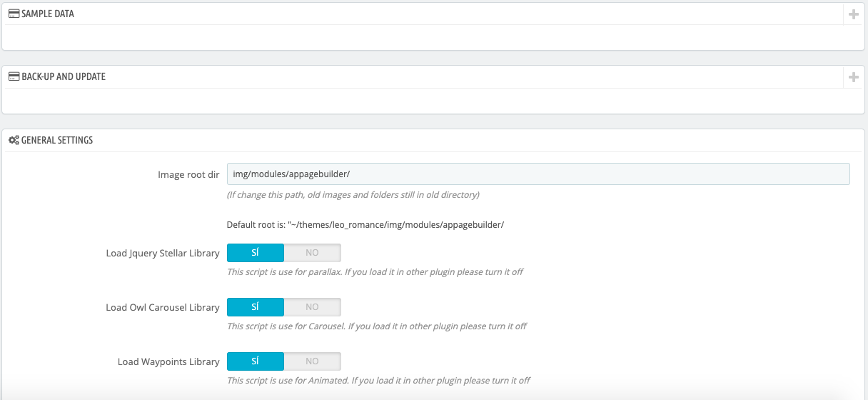
Task: Enable SÍ for Load Waypoints Library
Action: [x=256, y=361]
